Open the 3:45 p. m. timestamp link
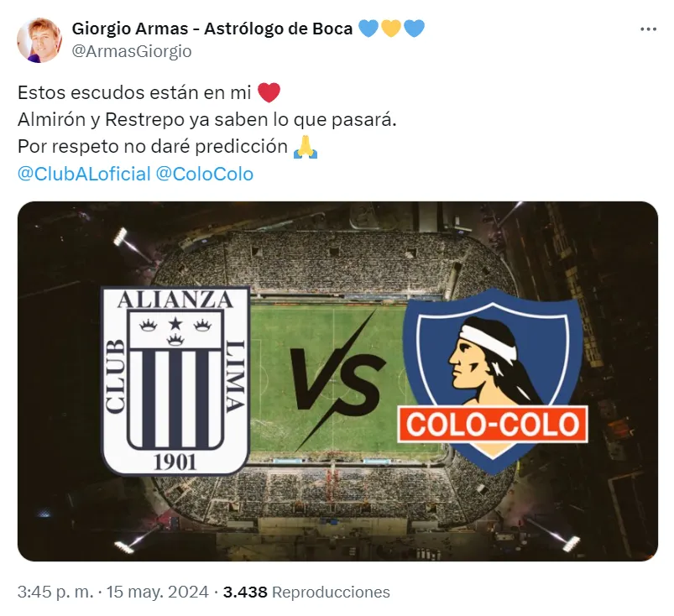This screenshot has width=674, height=616. 55,592
